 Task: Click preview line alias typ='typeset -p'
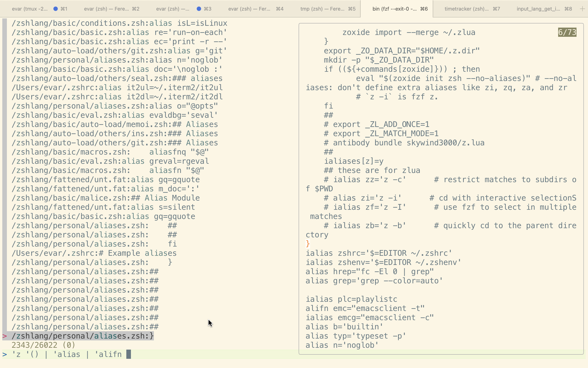click(x=356, y=336)
